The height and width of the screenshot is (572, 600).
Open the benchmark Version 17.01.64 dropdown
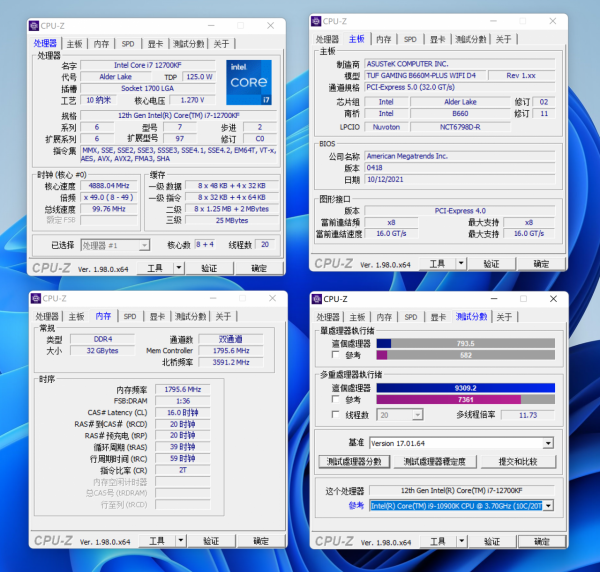[548, 443]
